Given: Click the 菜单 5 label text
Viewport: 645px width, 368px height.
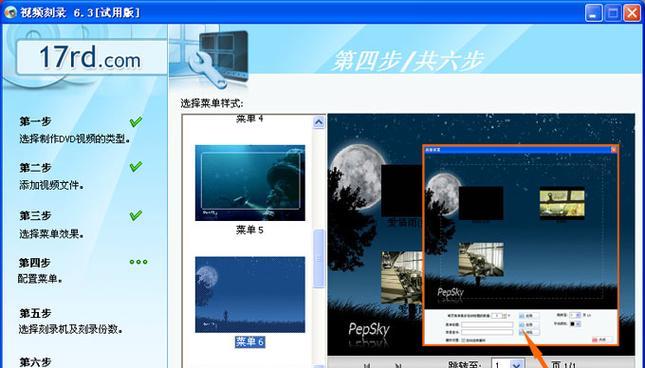Looking at the screenshot, I should coord(250,230).
